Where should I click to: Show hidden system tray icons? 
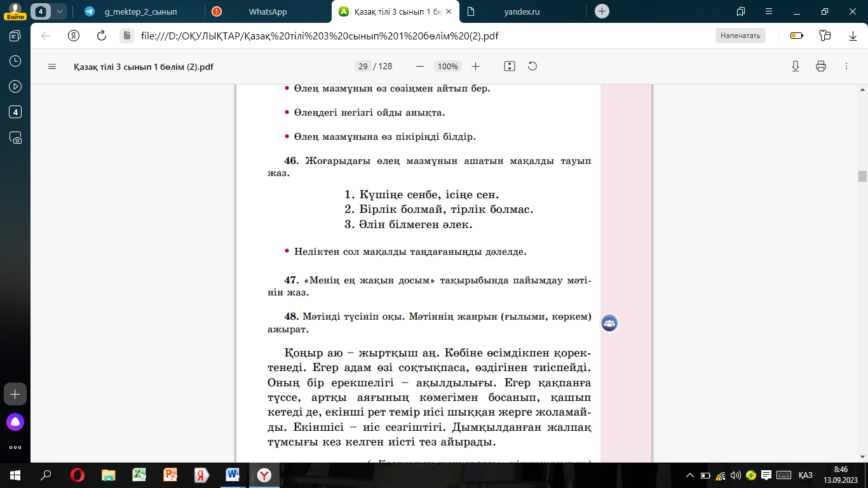[x=690, y=475]
